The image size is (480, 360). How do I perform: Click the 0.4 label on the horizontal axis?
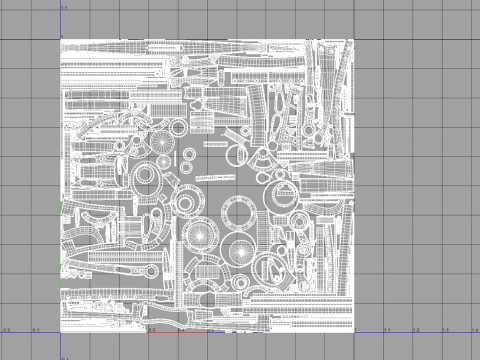tap(181, 330)
